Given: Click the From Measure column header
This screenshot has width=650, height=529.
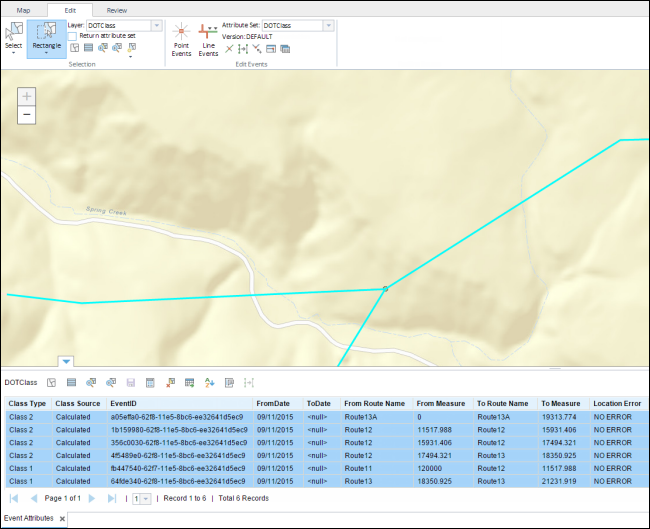Looking at the screenshot, I should click(x=440, y=402).
